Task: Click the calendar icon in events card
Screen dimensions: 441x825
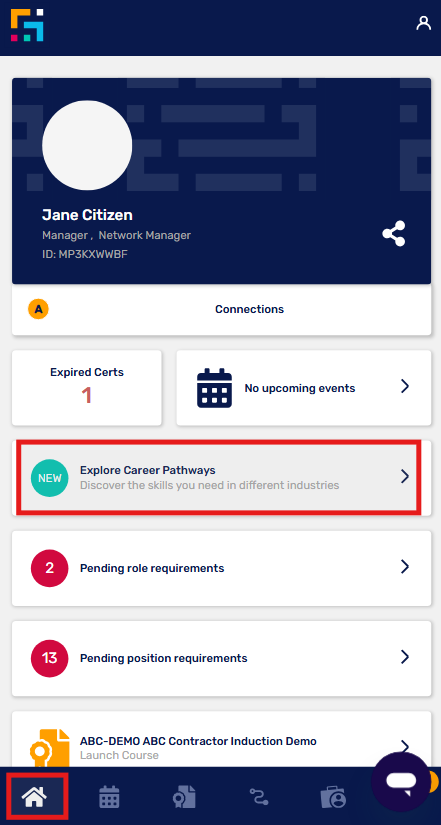Action: click(x=214, y=388)
